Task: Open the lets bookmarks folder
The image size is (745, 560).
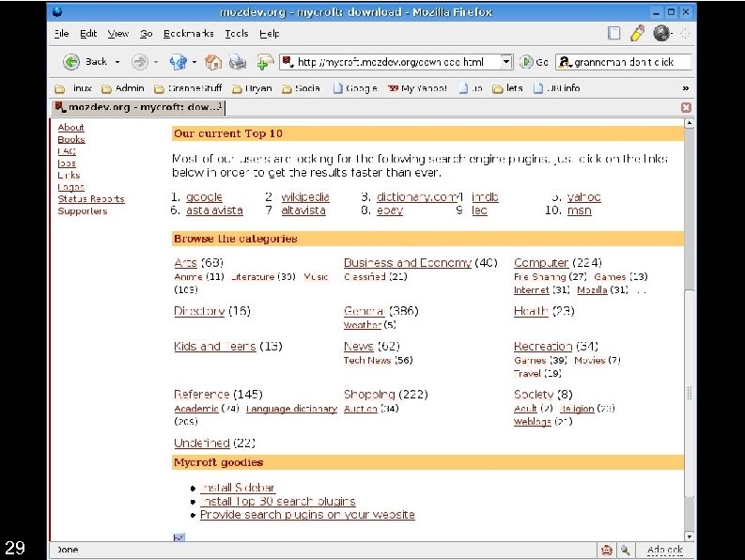Action: click(x=507, y=88)
